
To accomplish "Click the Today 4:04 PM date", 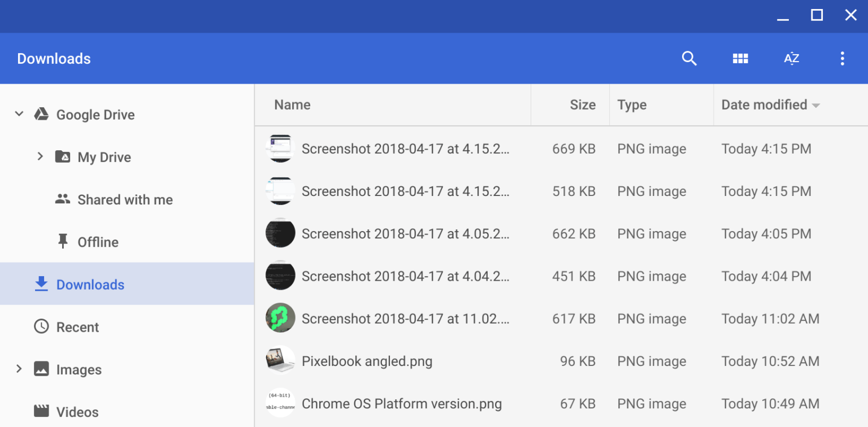I will pyautogui.click(x=766, y=276).
